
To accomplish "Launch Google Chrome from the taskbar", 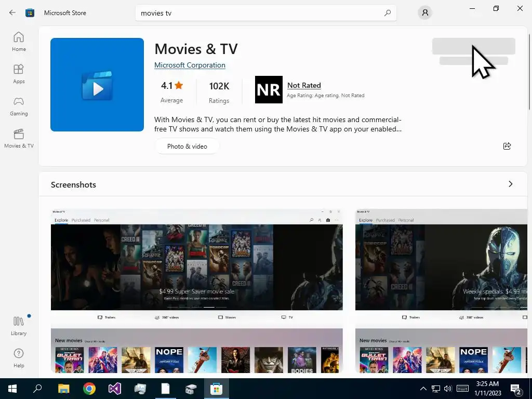I will click(89, 389).
